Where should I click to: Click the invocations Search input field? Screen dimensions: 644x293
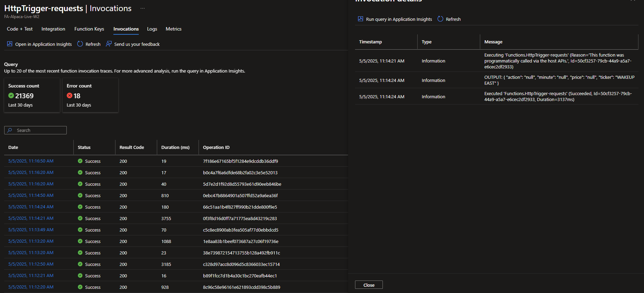coord(35,130)
